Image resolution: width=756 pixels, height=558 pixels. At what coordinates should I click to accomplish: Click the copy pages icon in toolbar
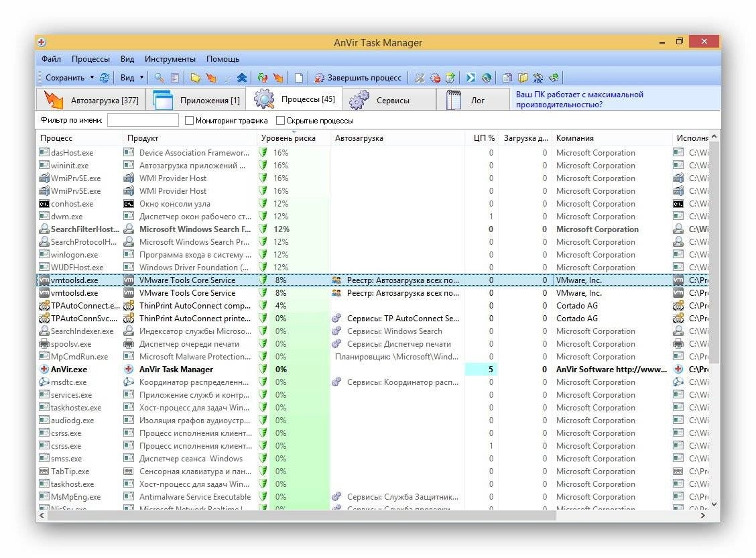507,78
